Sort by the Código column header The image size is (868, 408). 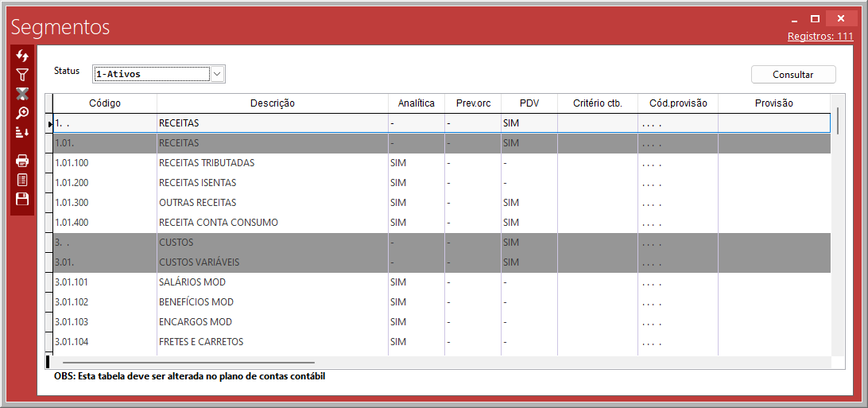click(105, 103)
